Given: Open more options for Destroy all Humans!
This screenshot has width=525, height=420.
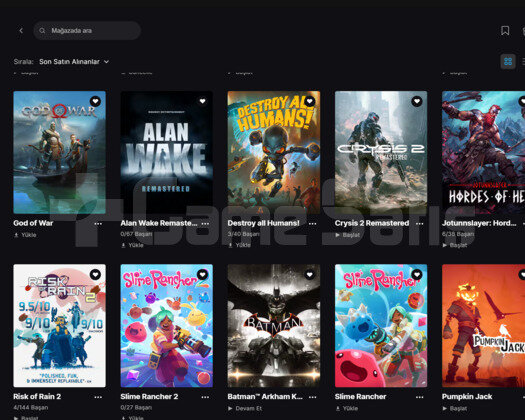Looking at the screenshot, I should (x=312, y=223).
